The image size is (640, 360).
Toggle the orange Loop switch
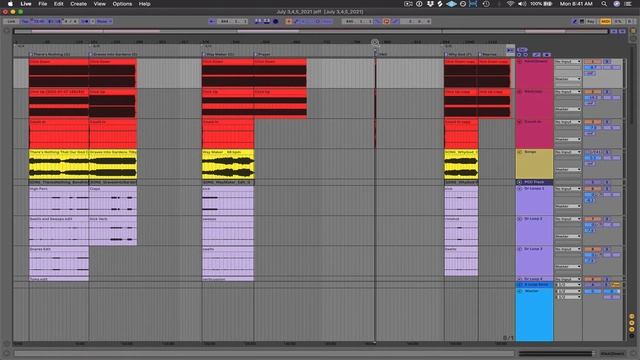(386, 21)
